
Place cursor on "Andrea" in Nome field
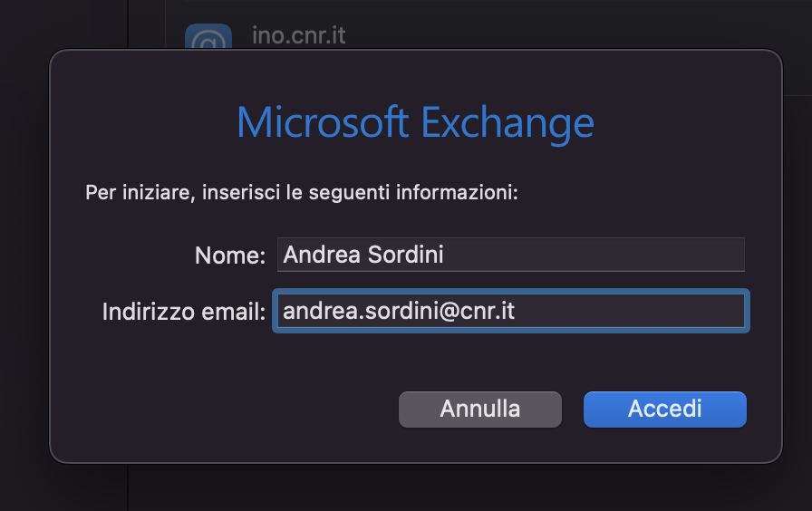pyautogui.click(x=322, y=255)
